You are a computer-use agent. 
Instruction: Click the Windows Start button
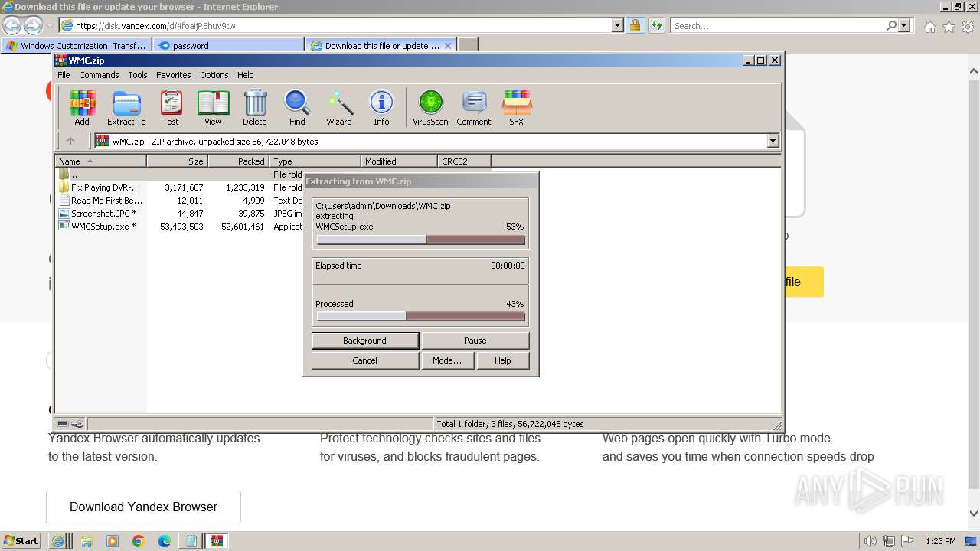tap(21, 541)
